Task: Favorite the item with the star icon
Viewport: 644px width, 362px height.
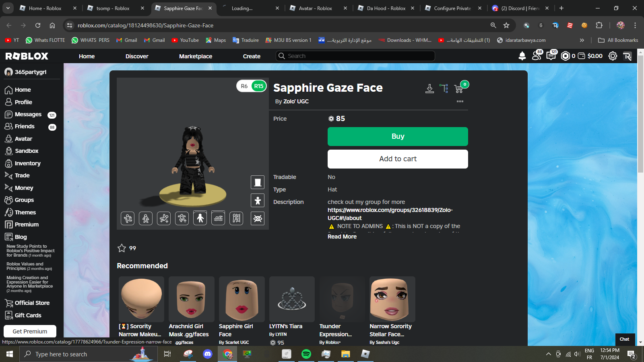Action: point(122,248)
